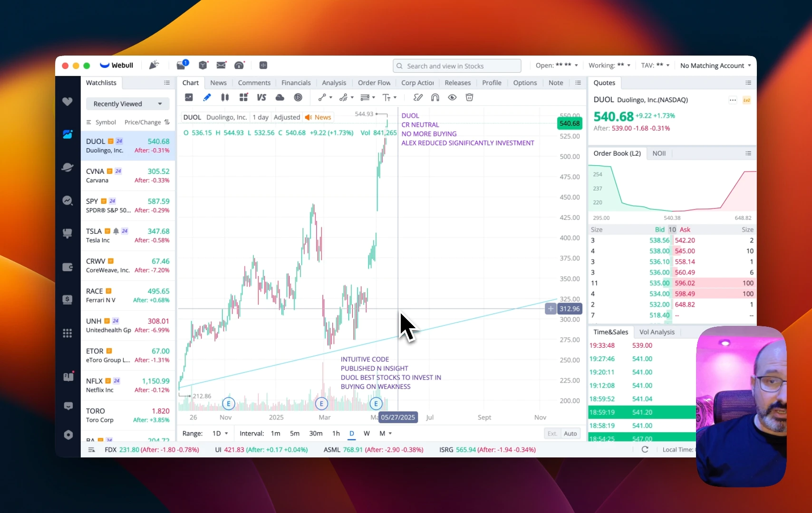Switch to the News tab
Screen dimensions: 812x513
219,83
